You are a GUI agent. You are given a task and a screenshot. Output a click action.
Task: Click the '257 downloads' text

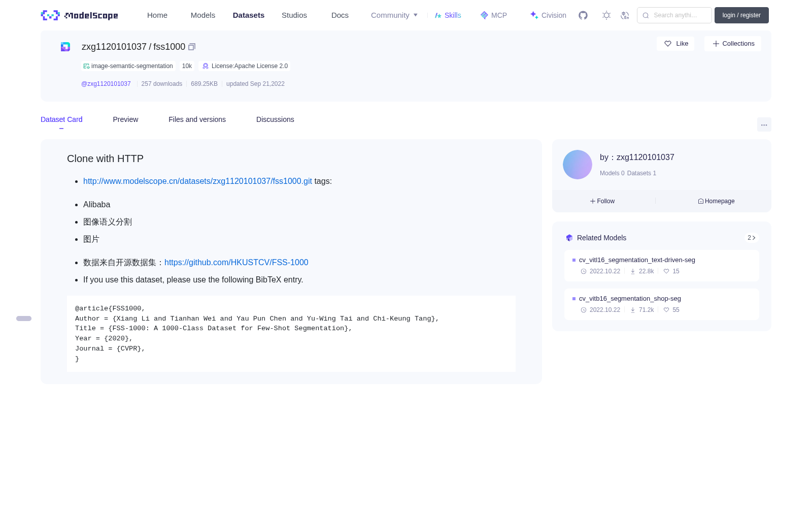pos(161,84)
